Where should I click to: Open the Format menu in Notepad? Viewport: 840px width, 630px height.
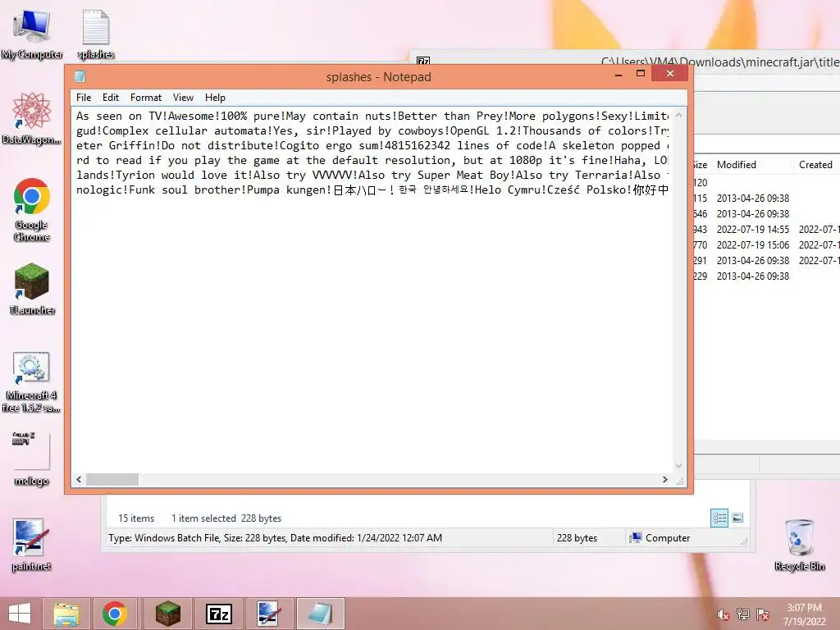[x=146, y=98]
